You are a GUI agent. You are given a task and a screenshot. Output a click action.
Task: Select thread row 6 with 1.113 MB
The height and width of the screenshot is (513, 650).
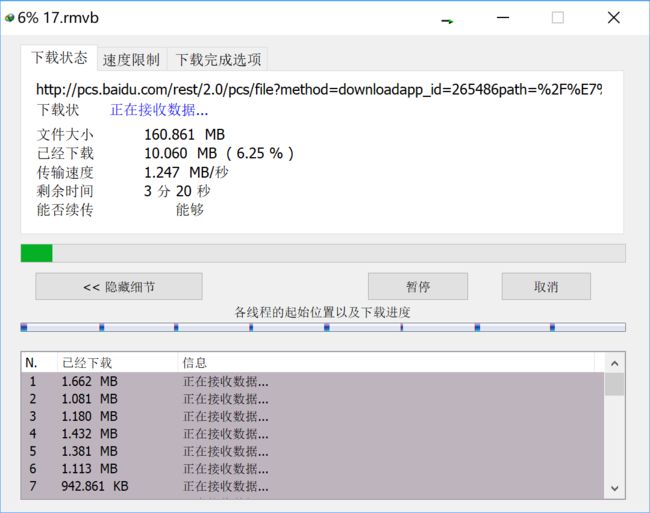[x=313, y=468]
